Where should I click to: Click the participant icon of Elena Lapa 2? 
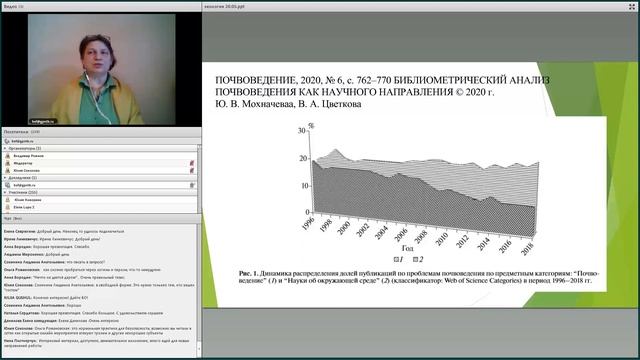coord(7,207)
